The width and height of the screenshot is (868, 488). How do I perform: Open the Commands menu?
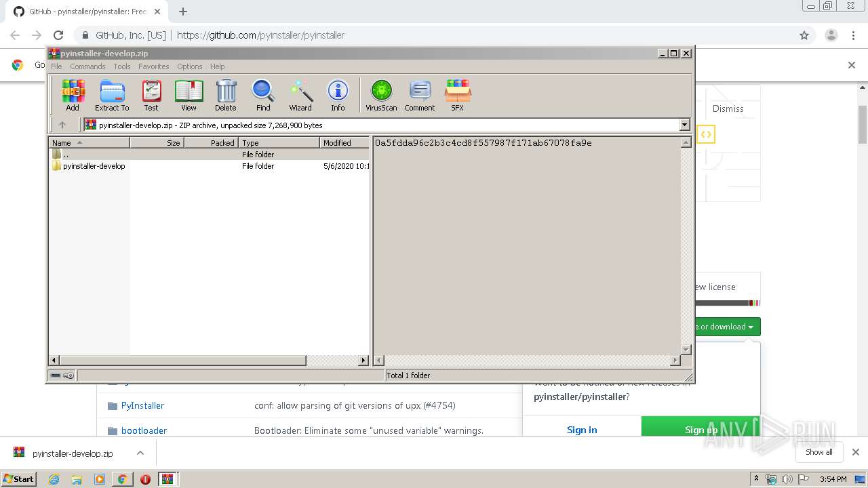tap(87, 66)
